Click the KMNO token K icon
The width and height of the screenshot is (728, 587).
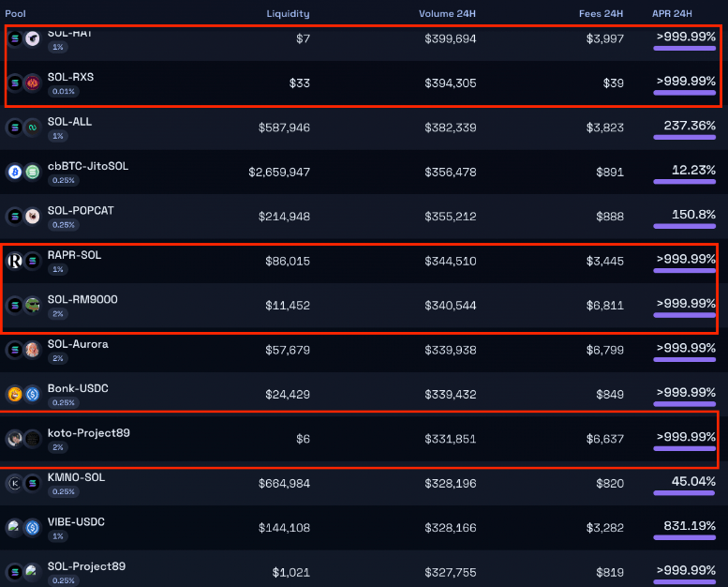click(x=15, y=483)
